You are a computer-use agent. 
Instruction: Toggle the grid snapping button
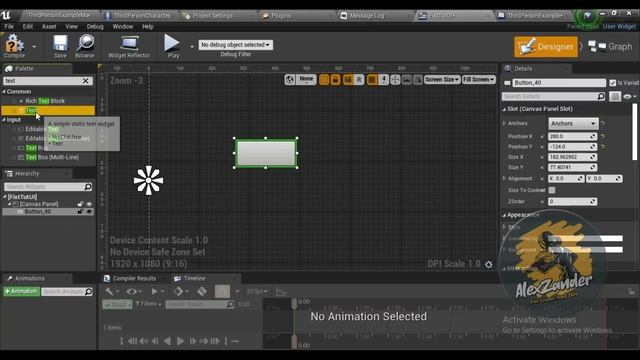(372, 80)
